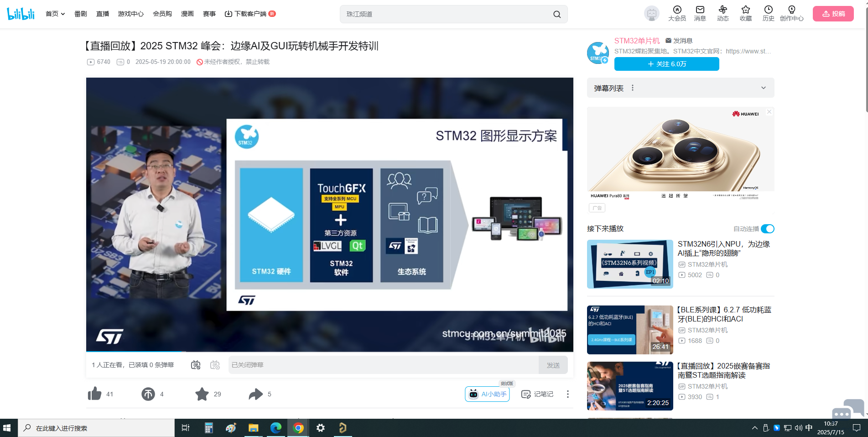Open the bilibili home logo
868x437 pixels.
pyautogui.click(x=21, y=14)
